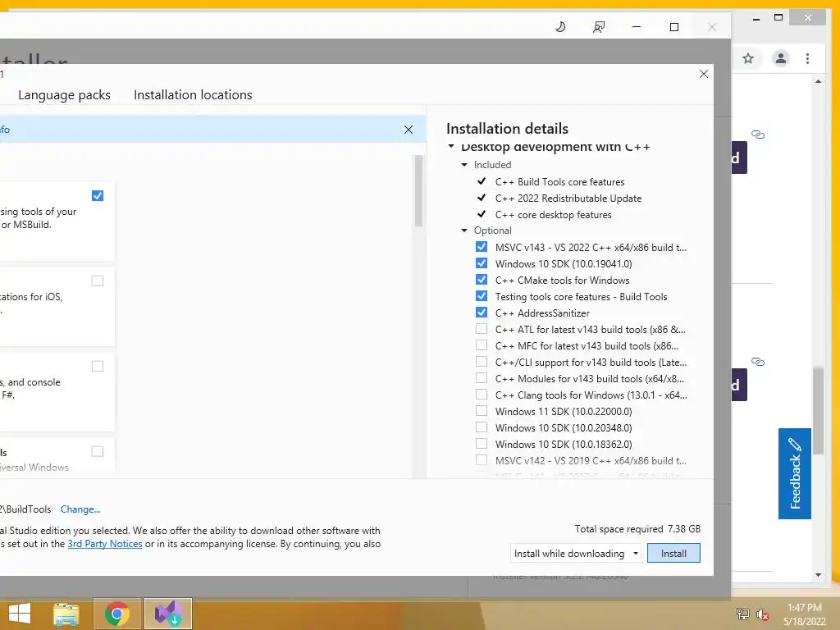Close the installation details dialog

703,74
